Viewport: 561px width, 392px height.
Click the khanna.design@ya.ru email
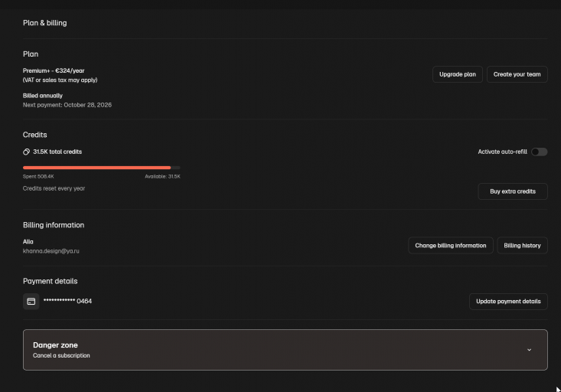51,251
